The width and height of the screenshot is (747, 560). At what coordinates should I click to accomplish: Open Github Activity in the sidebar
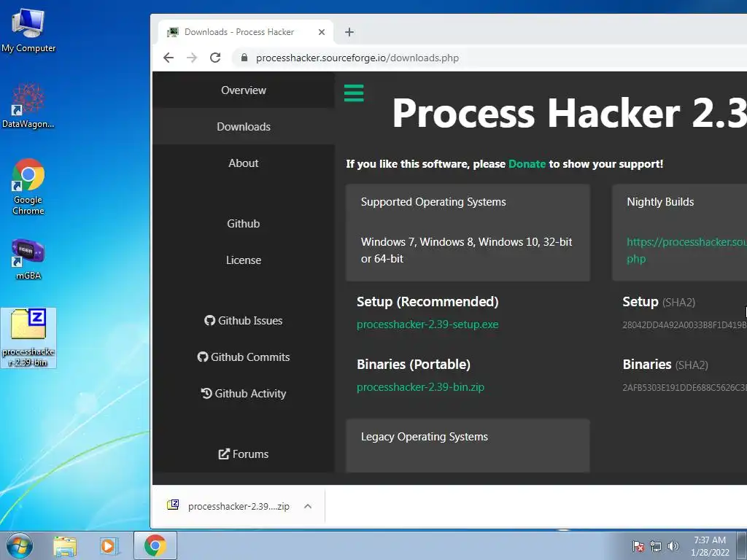(x=244, y=393)
